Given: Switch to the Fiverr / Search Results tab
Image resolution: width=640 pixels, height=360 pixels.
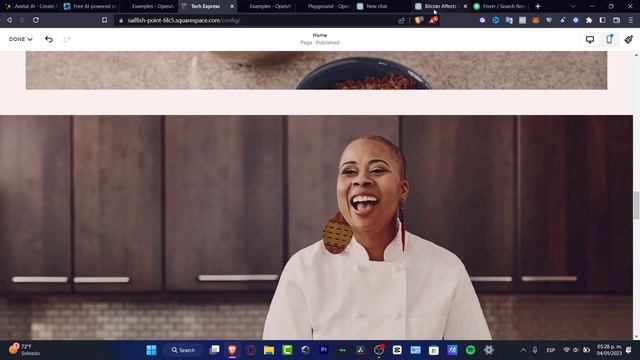Looking at the screenshot, I should (x=500, y=6).
